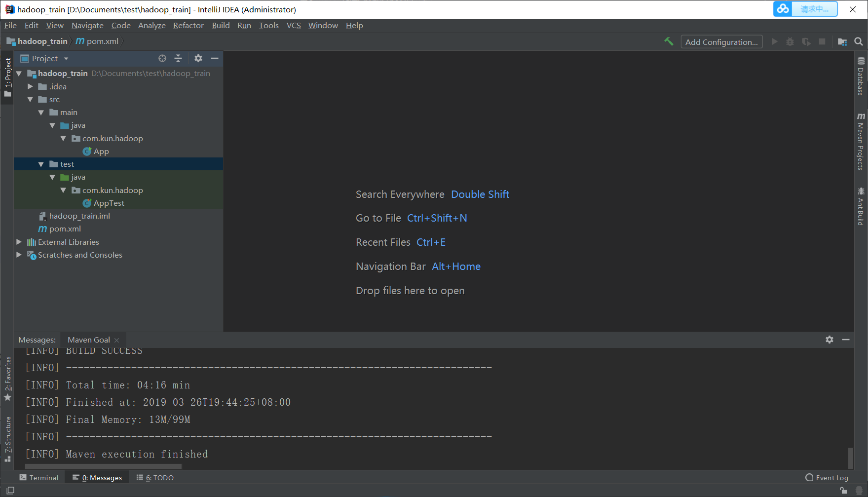Open Project panel settings gear
The height and width of the screenshot is (497, 868).
pyautogui.click(x=198, y=58)
